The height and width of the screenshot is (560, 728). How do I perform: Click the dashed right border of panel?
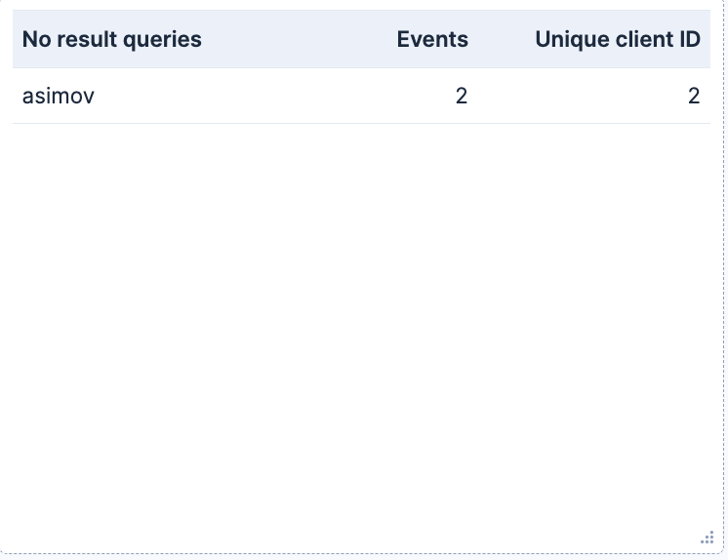(x=723, y=279)
